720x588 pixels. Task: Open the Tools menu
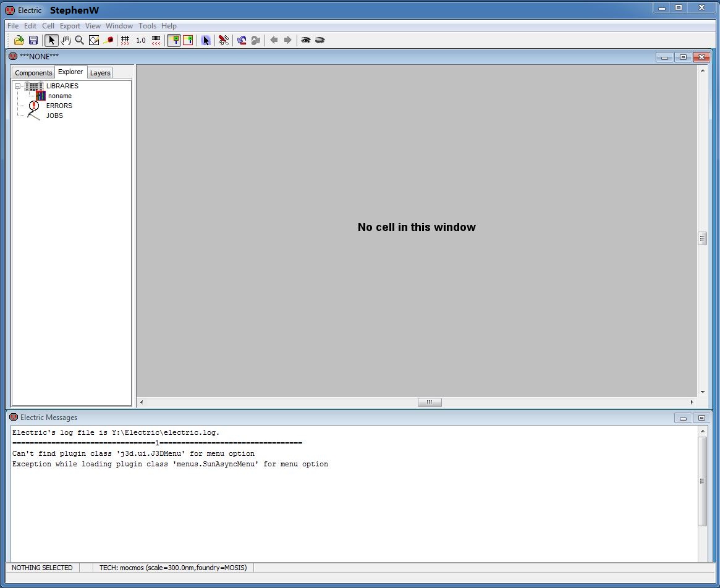[147, 26]
